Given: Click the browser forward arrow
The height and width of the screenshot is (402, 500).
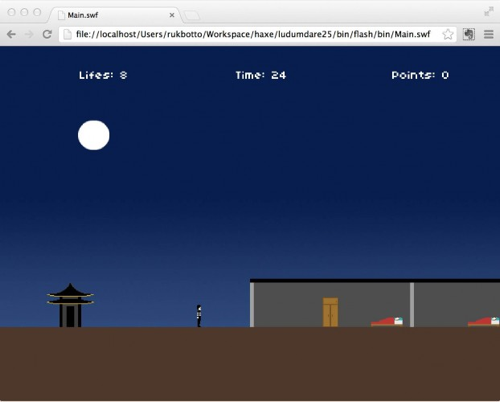Looking at the screenshot, I should pyautogui.click(x=29, y=34).
